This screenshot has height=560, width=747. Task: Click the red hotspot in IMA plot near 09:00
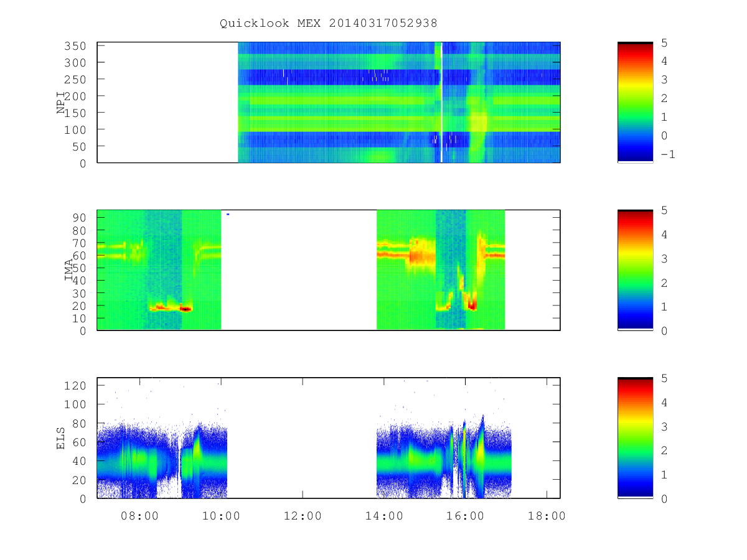click(185, 308)
